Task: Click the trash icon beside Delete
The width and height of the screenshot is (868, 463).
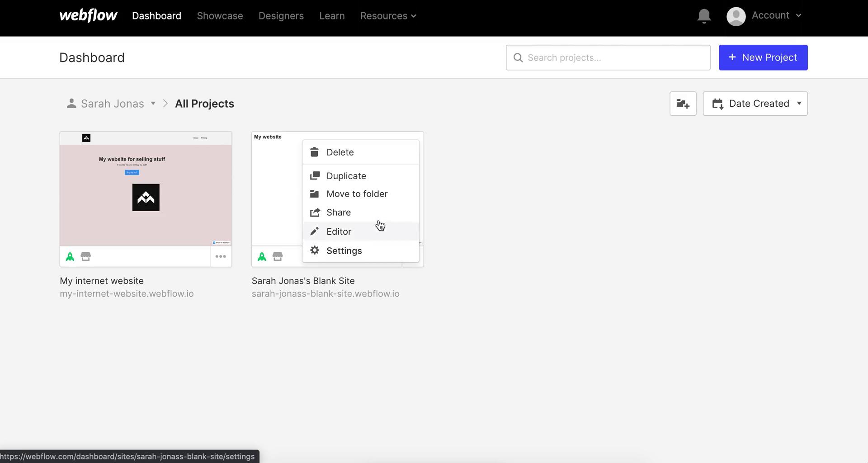Action: [x=315, y=152]
